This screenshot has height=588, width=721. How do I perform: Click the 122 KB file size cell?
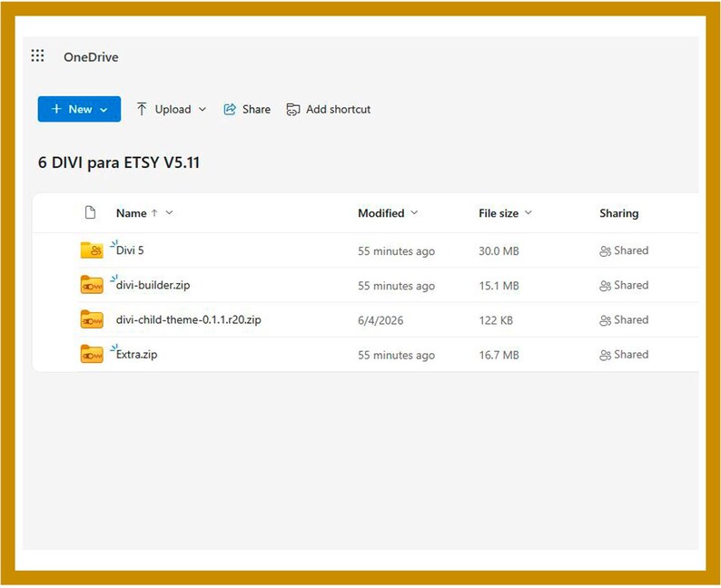pyautogui.click(x=496, y=320)
